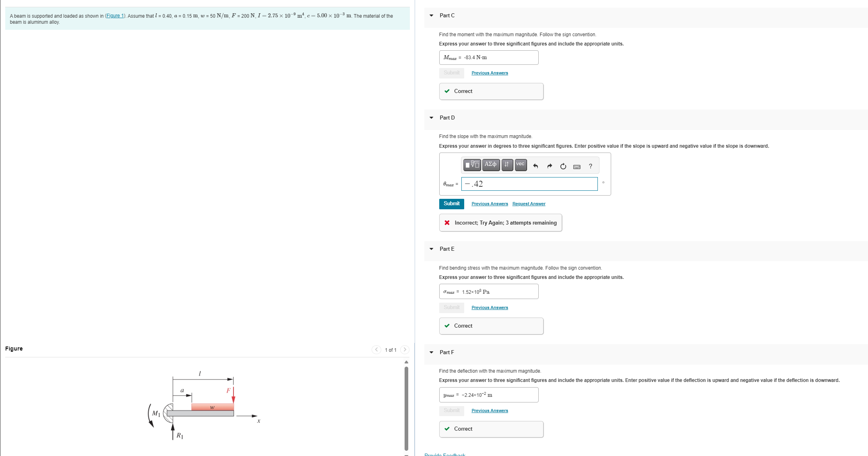Open the math templates palette
This screenshot has height=456, width=868.
(472, 165)
